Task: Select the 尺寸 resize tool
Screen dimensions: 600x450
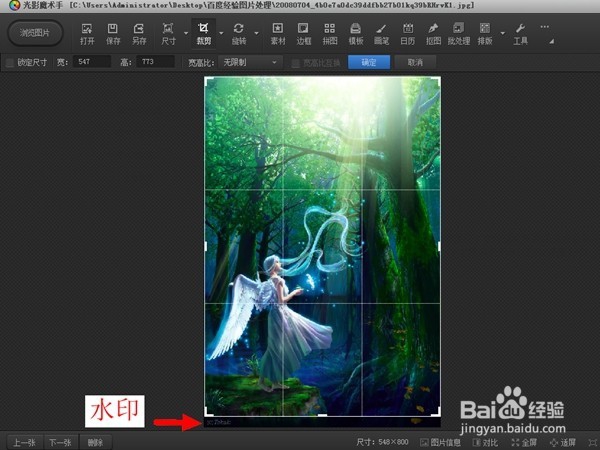Action: 168,34
